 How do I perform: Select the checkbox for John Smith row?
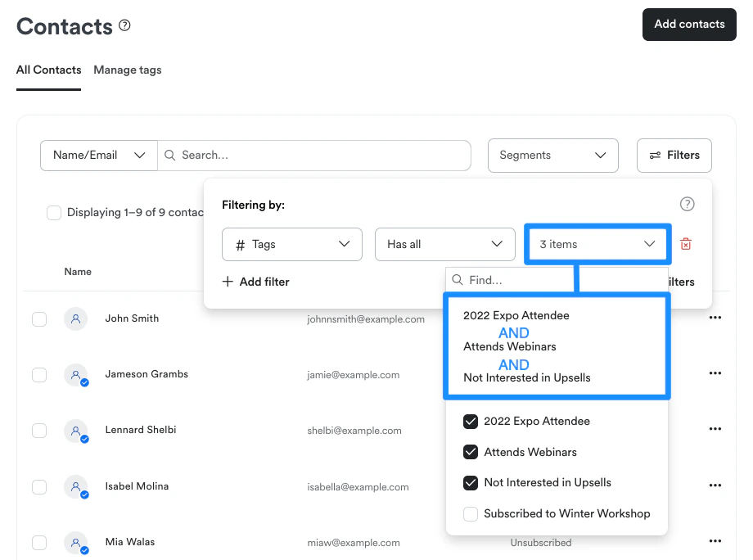tap(39, 318)
